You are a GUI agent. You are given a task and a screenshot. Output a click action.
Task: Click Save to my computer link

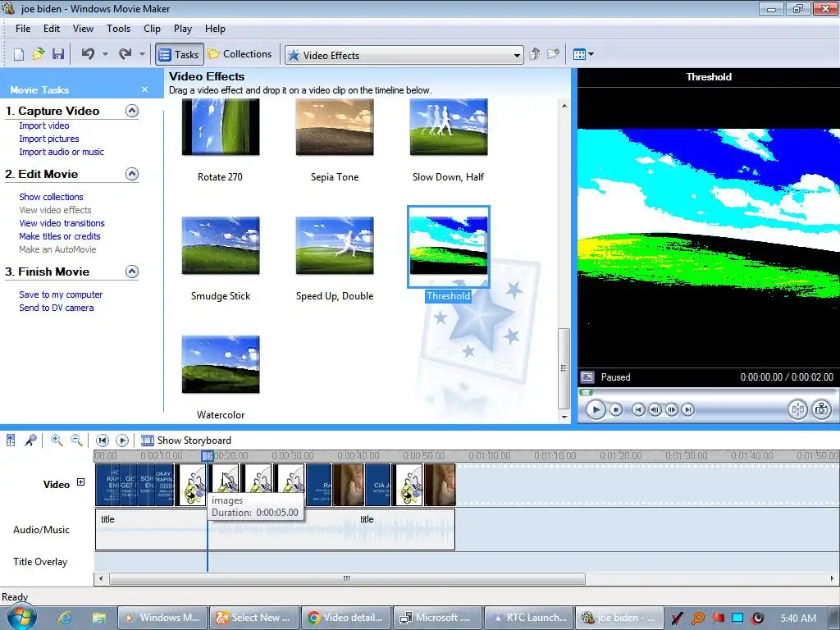[61, 294]
